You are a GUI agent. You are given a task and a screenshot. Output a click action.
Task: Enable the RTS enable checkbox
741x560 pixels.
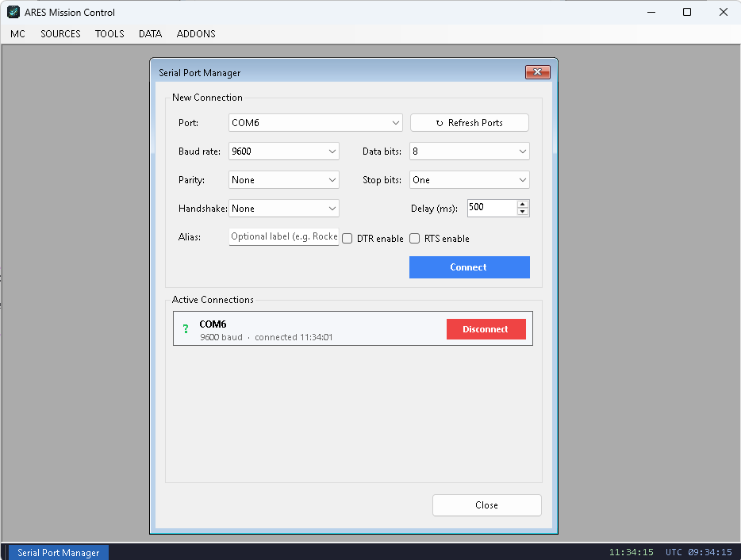point(414,239)
